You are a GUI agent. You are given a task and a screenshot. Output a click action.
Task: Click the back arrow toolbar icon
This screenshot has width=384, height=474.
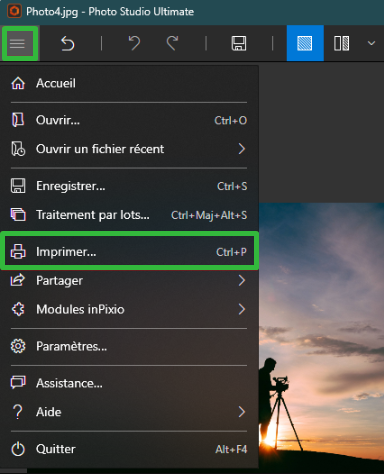[x=68, y=44]
